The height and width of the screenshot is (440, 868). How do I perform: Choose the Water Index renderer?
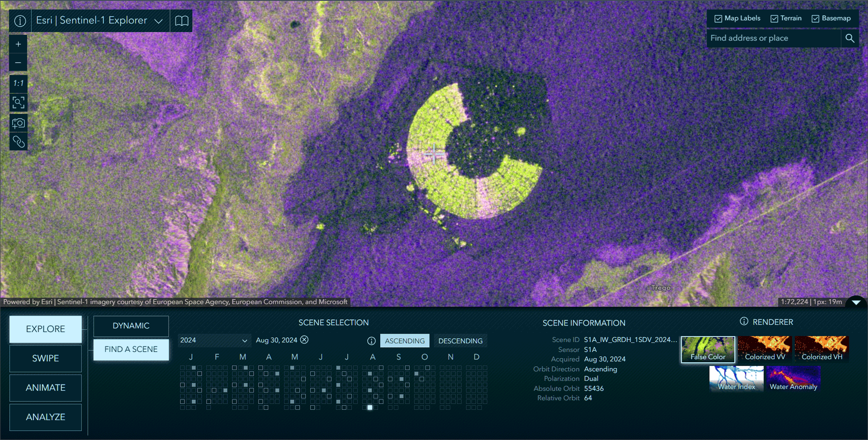[x=736, y=378]
